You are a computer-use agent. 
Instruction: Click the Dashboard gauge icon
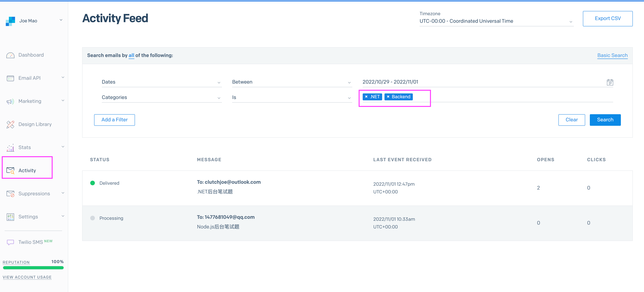tap(10, 55)
